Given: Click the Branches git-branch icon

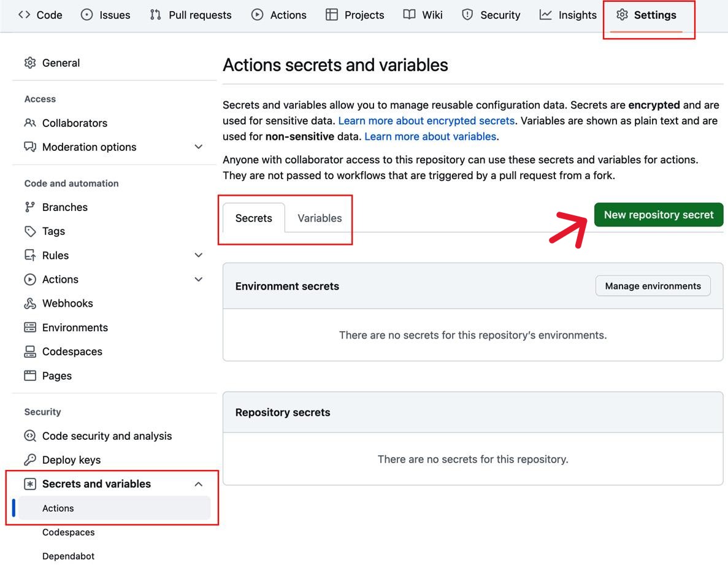Looking at the screenshot, I should click(30, 207).
